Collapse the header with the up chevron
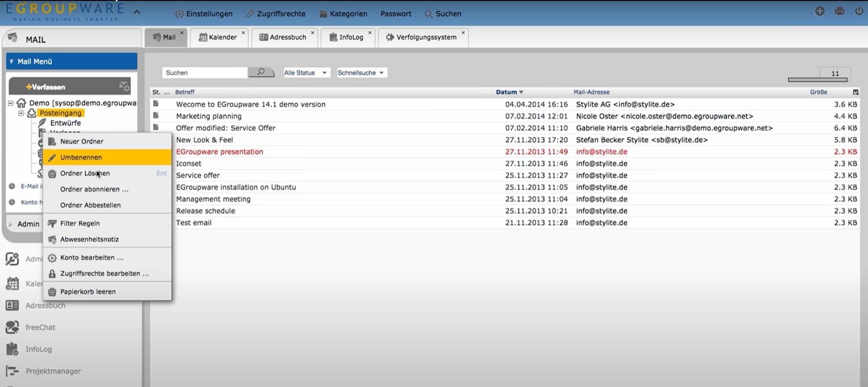868x387 pixels. (137, 12)
